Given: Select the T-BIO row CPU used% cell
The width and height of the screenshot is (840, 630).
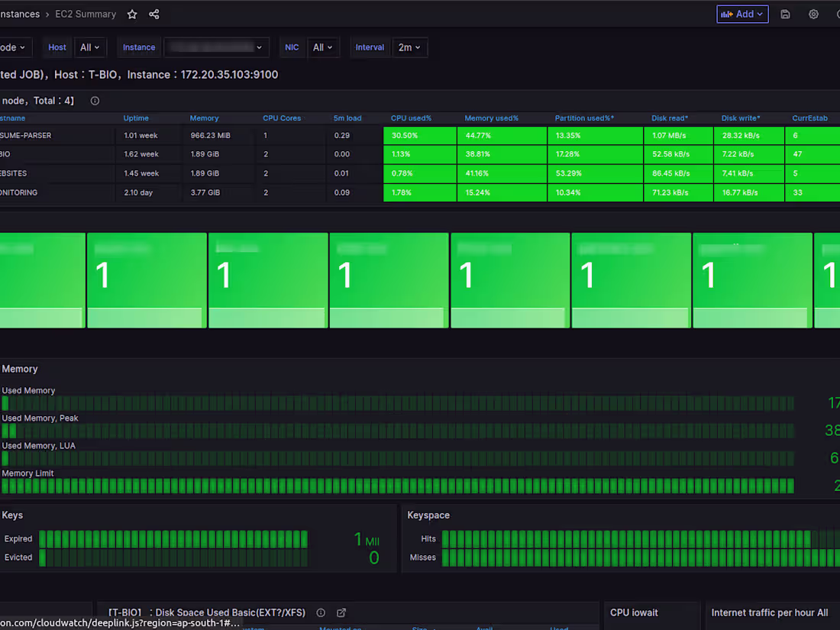Looking at the screenshot, I should pos(420,153).
